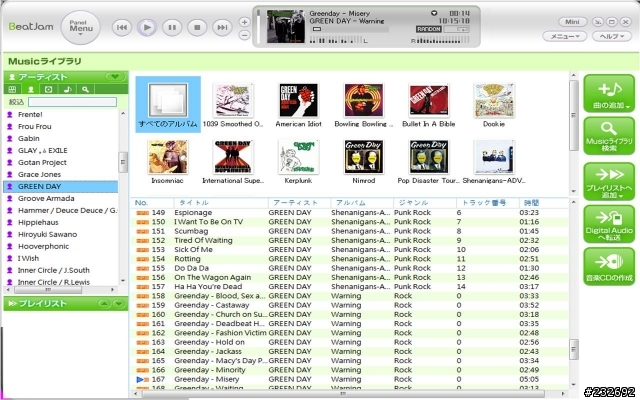Viewport: 640px width, 400px height.
Task: Click the Play button
Action: tap(147, 28)
